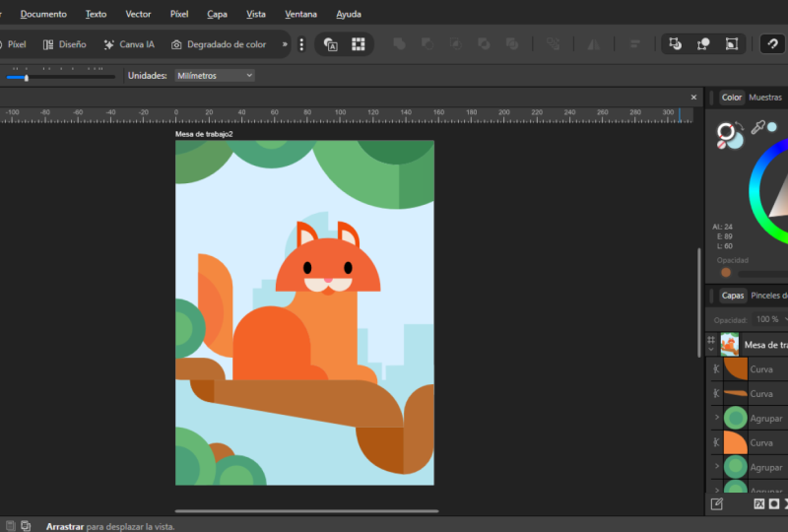Screen dimensions: 788x532
Task: Expand the second Agrupar group layer
Action: click(717, 466)
